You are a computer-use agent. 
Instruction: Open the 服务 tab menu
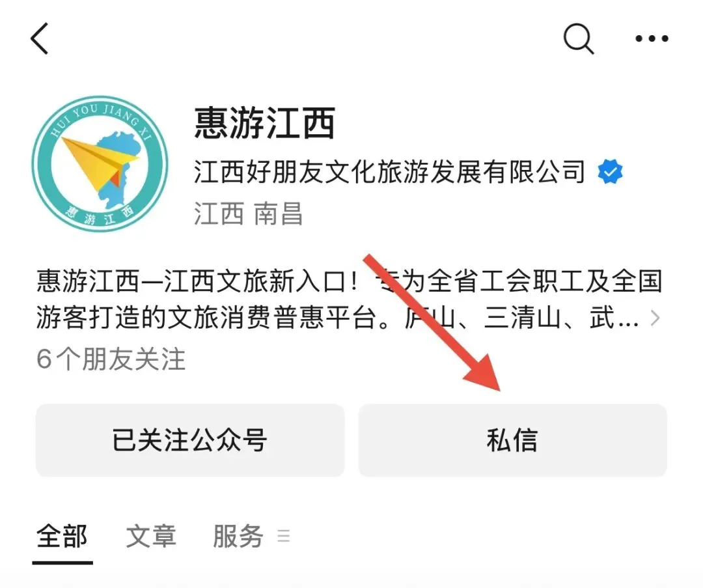point(238,536)
